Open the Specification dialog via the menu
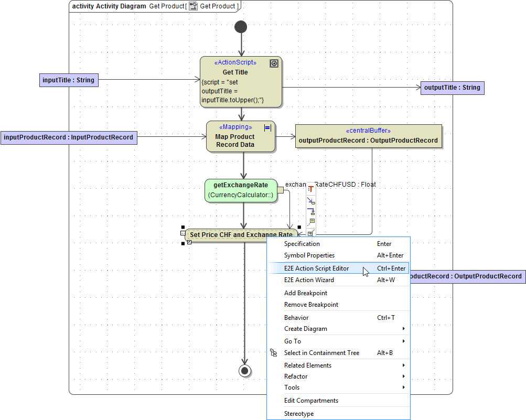This screenshot has width=526, height=420. 302,243
